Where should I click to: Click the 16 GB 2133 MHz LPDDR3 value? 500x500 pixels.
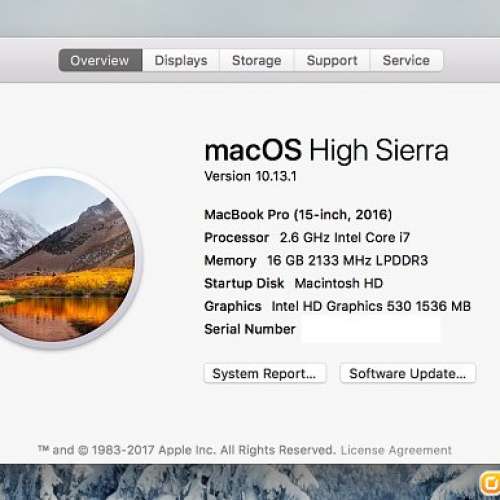[x=347, y=260]
